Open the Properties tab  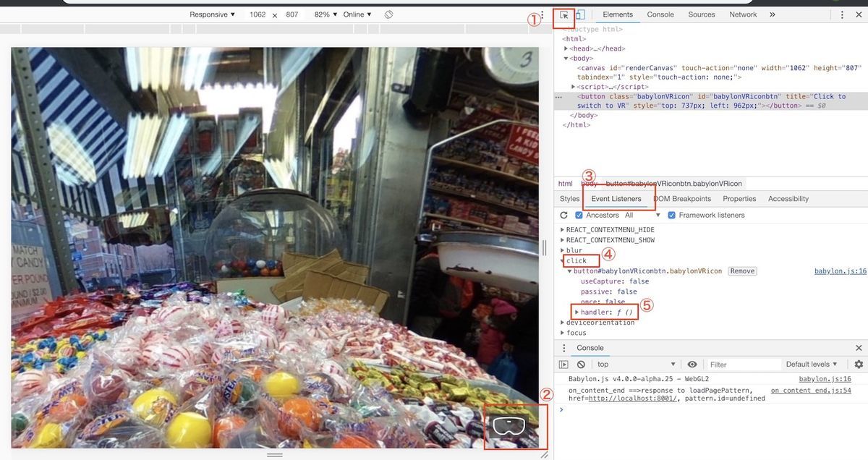click(x=739, y=199)
